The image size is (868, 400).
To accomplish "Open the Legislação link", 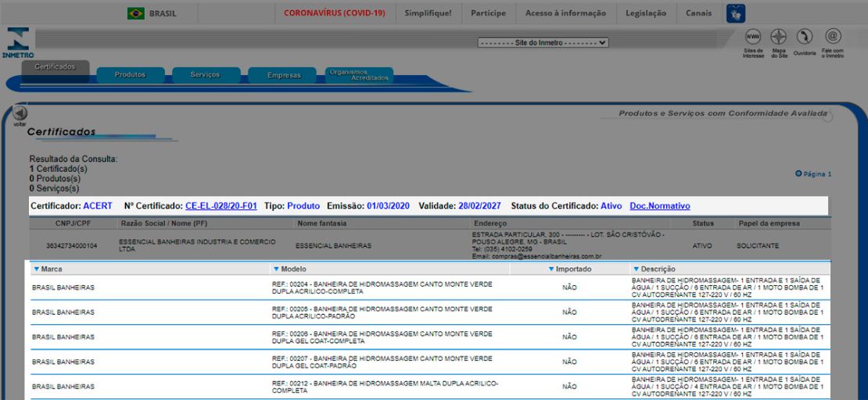I will click(646, 13).
